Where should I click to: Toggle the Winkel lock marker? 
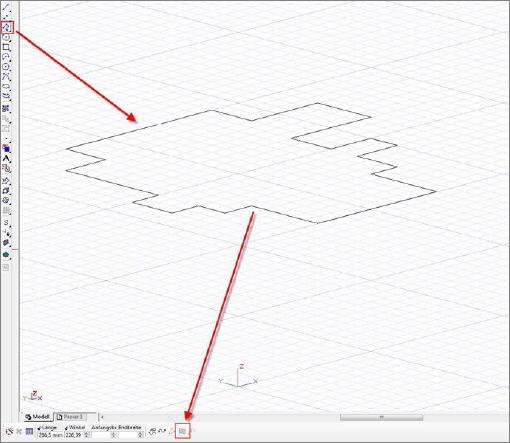click(x=66, y=429)
